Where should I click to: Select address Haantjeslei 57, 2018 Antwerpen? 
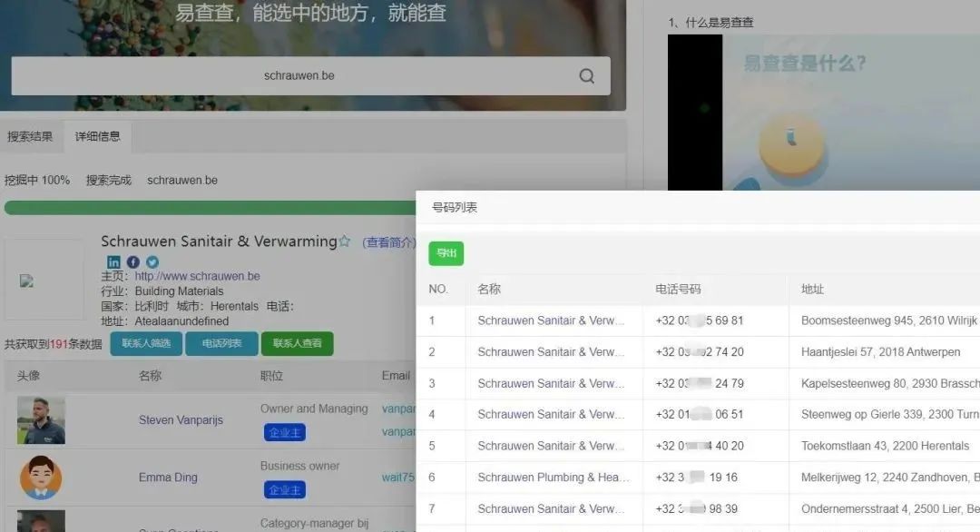coord(880,352)
